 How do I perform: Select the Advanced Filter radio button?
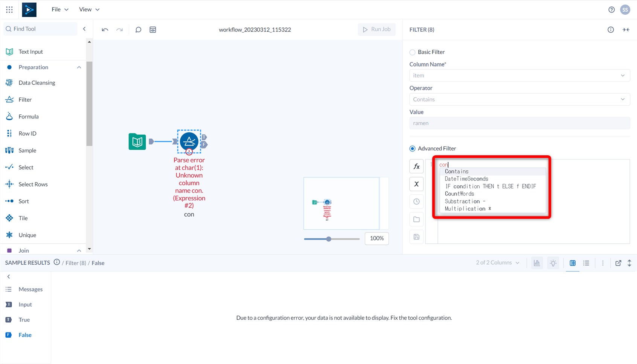413,149
